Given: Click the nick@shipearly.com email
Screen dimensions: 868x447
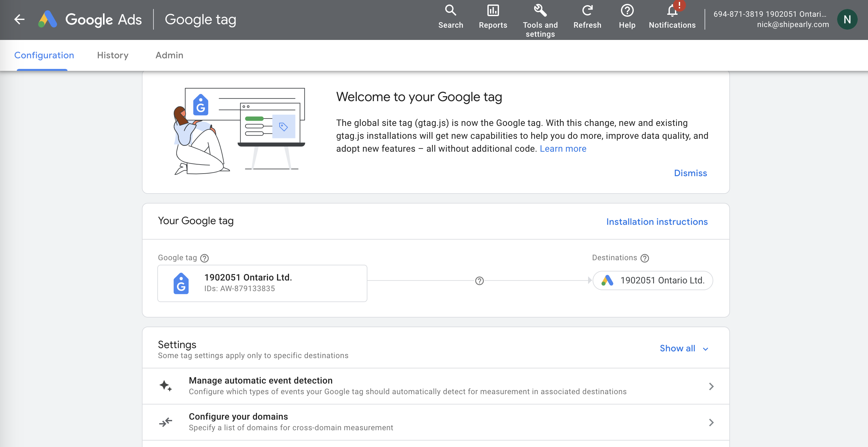Looking at the screenshot, I should (792, 24).
